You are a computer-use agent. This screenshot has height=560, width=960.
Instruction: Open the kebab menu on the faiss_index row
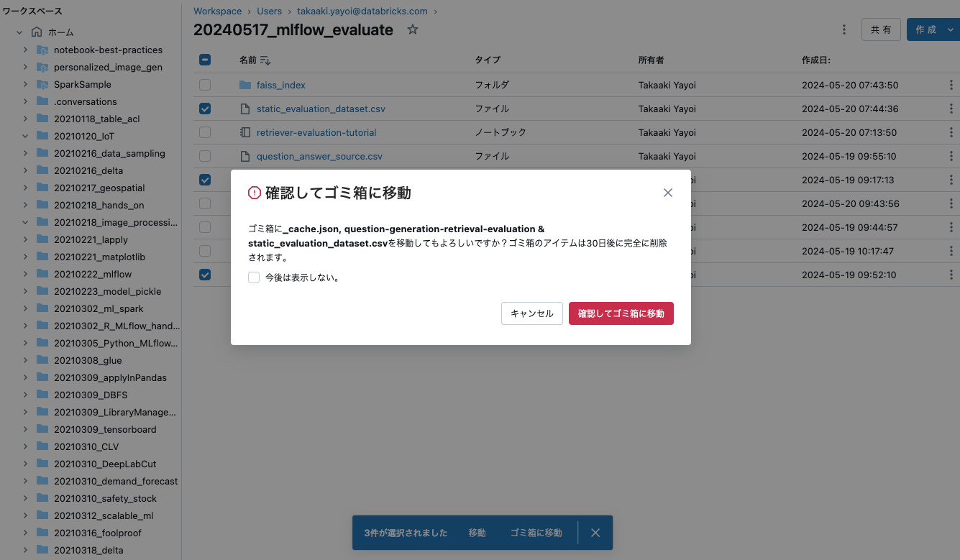click(x=951, y=84)
